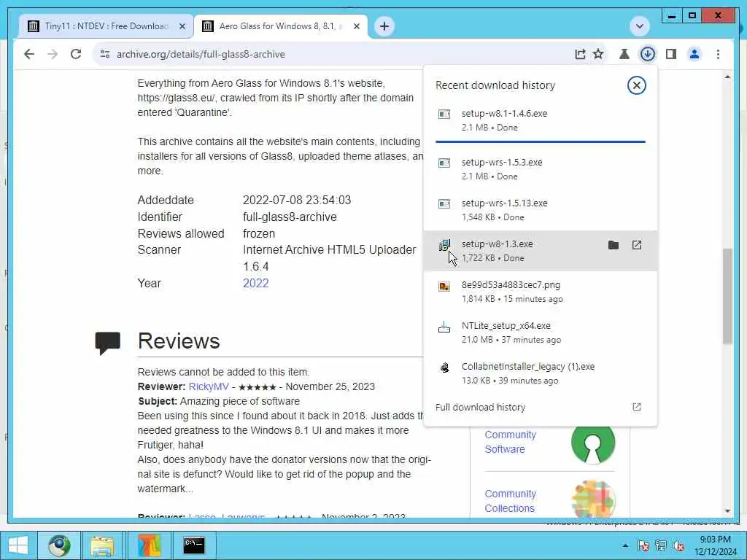Share this page icon in address bar

coord(580,54)
